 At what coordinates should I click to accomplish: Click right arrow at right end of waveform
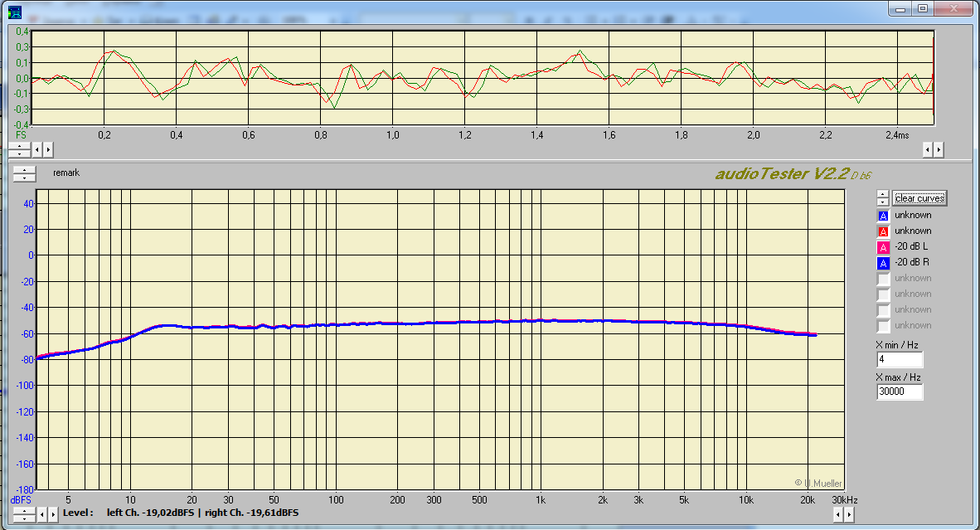click(x=939, y=150)
